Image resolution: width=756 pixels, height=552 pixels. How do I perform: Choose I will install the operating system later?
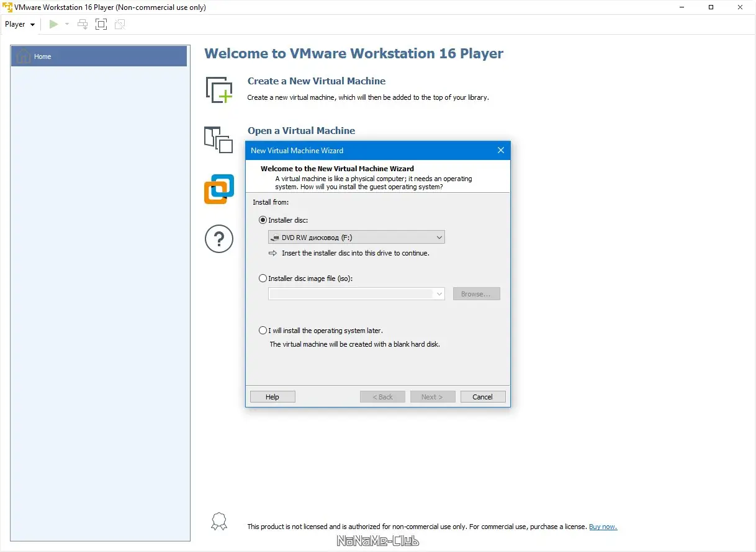[263, 331]
